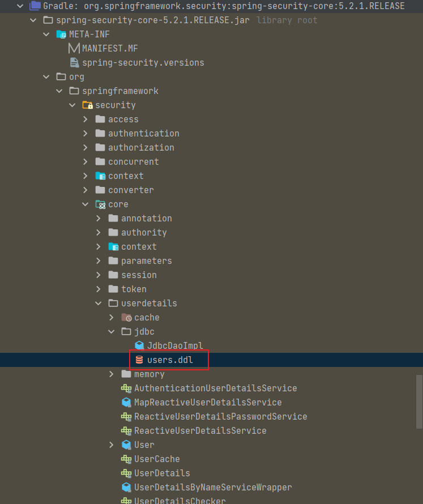Expand the memory package

pyautogui.click(x=111, y=374)
